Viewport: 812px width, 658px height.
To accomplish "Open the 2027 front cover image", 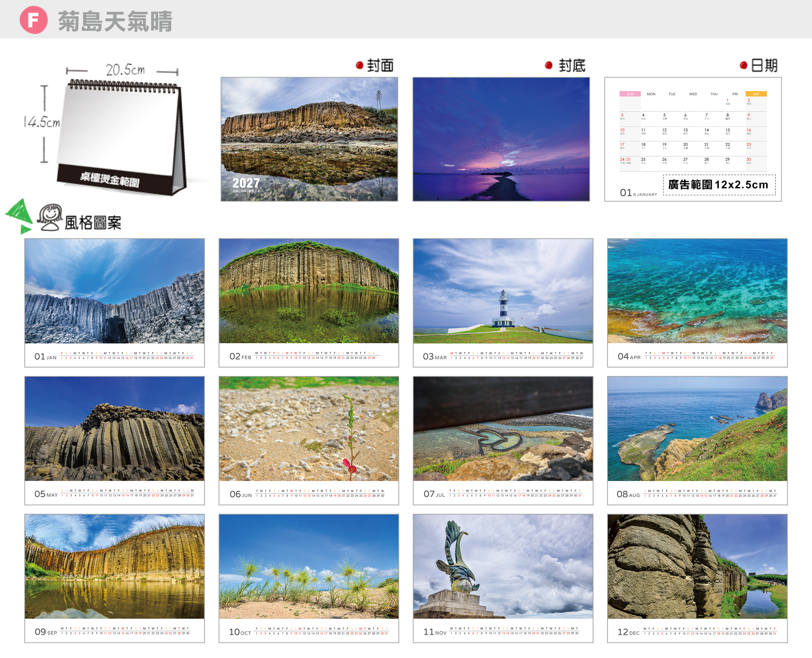I will click(x=309, y=139).
